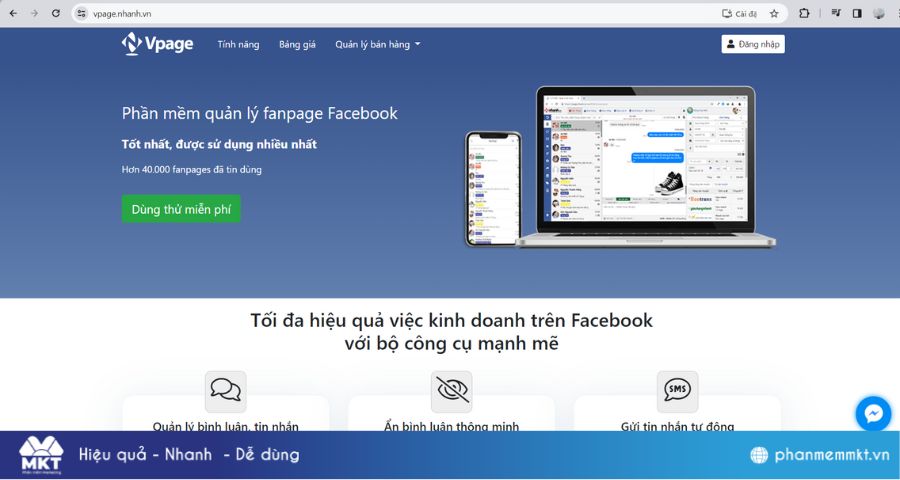Toggle the browser side panel icon
The width and height of the screenshot is (900, 480).
[857, 13]
